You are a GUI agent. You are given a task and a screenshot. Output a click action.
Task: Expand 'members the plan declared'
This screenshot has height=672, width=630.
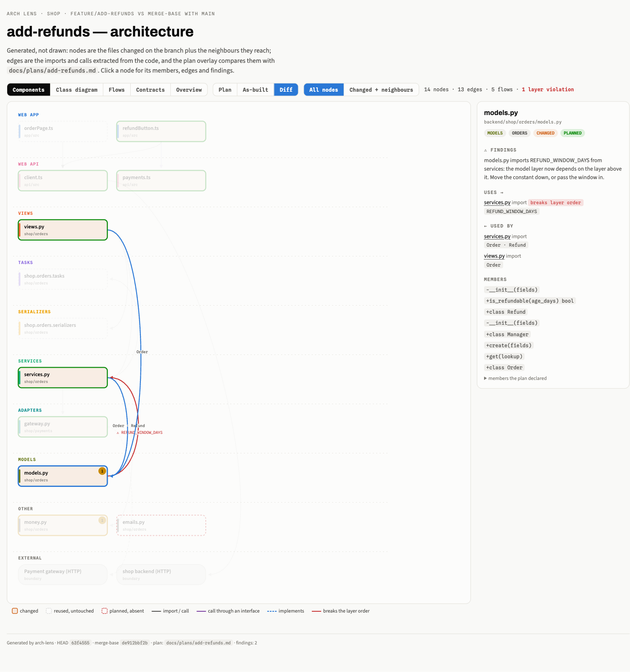515,378
